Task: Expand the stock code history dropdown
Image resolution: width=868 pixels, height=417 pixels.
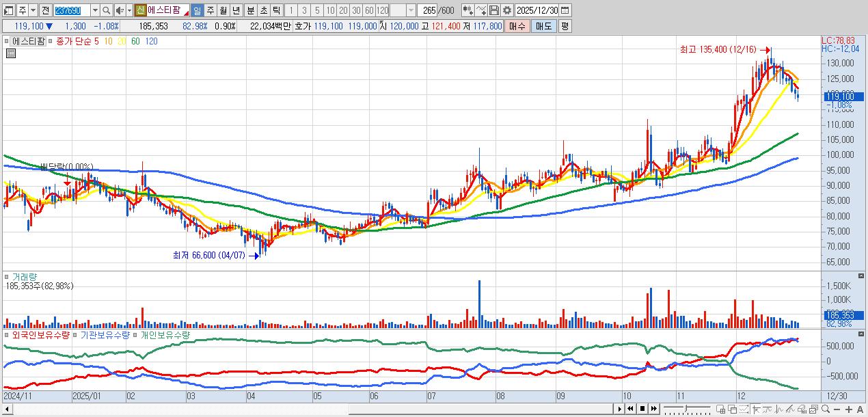Action: (x=95, y=10)
